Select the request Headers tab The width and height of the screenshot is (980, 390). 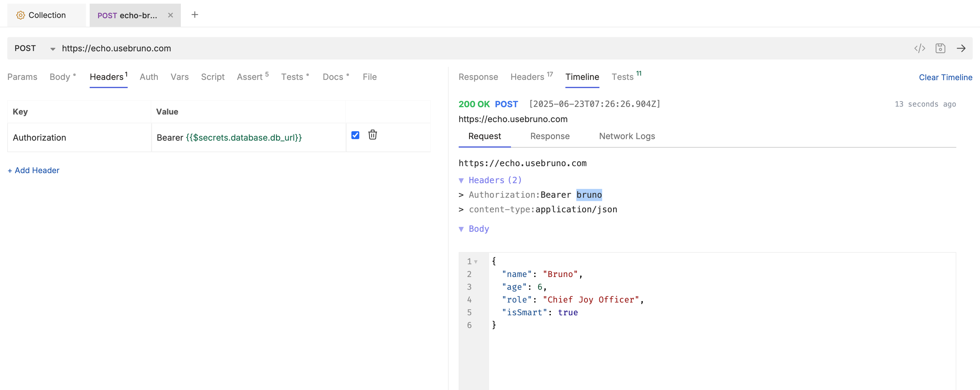coord(109,77)
